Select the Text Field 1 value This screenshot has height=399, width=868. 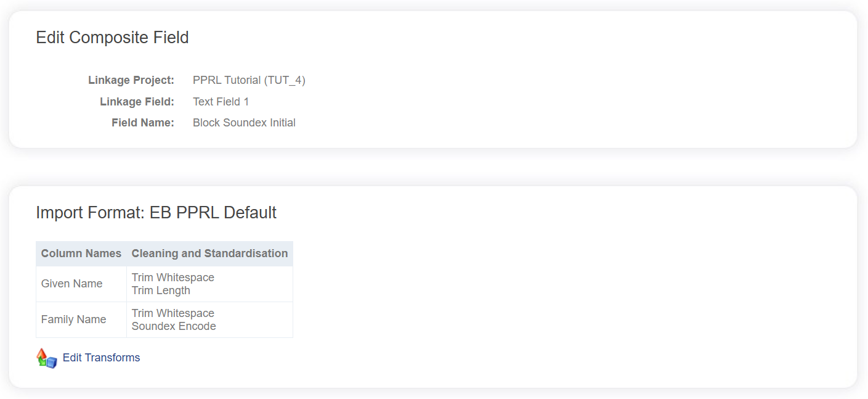point(221,102)
